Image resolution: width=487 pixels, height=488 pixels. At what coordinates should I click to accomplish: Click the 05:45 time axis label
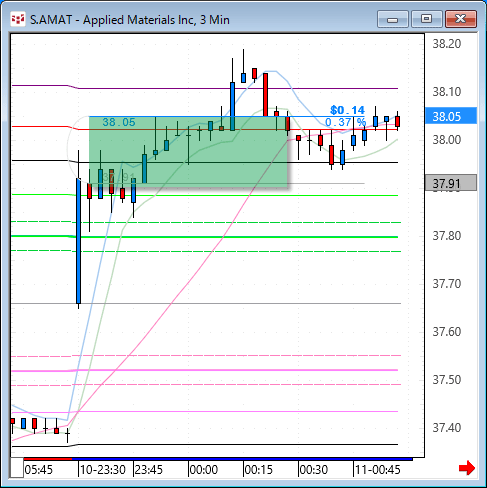(39, 470)
